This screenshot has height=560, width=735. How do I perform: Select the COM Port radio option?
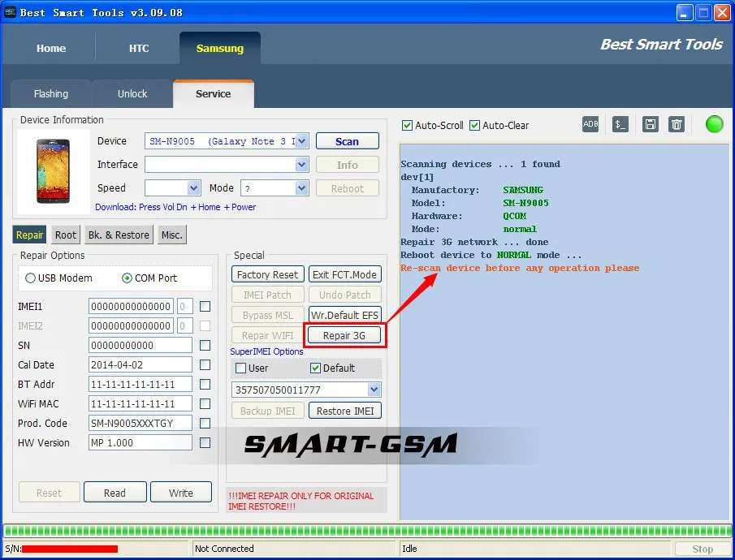127,278
